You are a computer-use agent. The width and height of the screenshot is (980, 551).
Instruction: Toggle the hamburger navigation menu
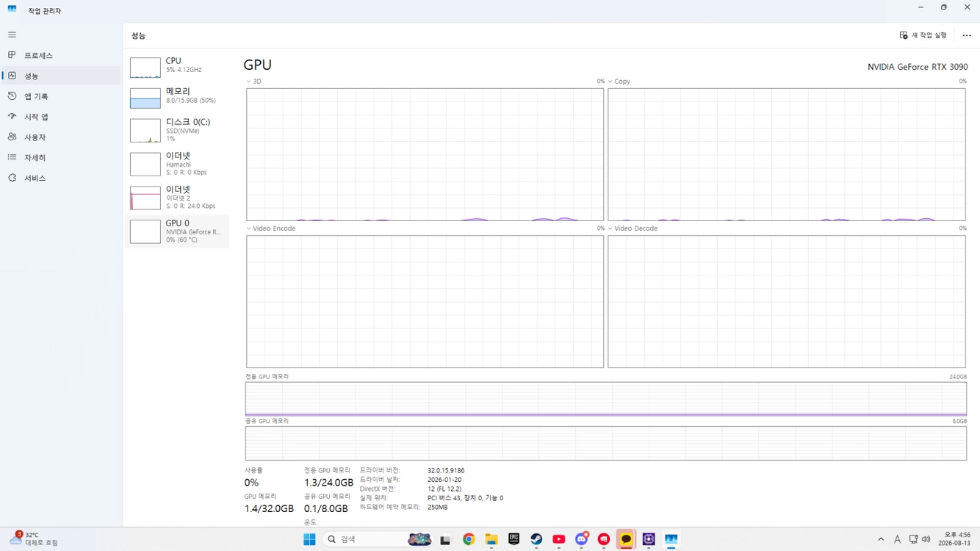pyautogui.click(x=12, y=35)
